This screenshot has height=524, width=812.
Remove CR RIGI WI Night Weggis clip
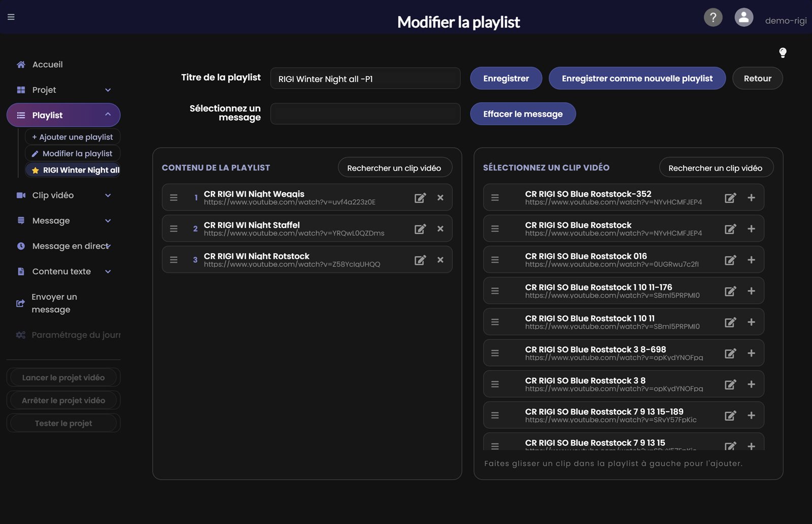click(x=441, y=198)
